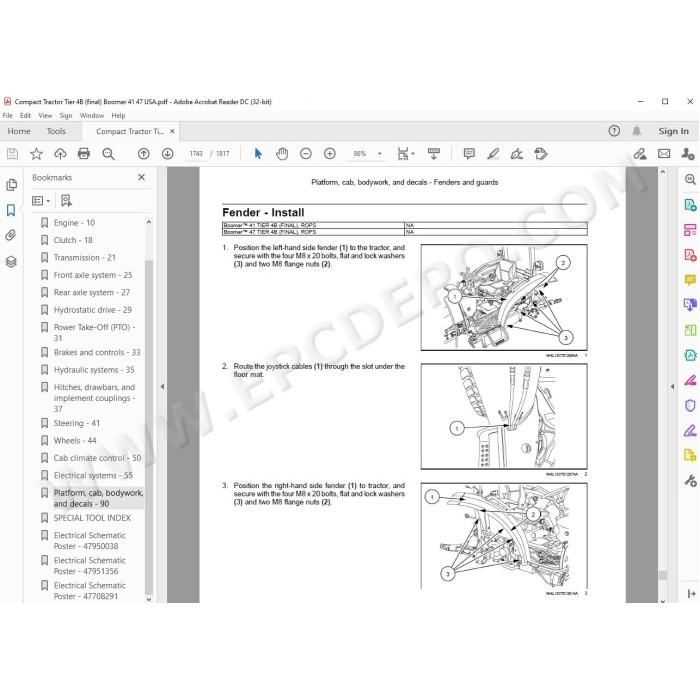
Task: Click the zoom percentage field
Action: coord(360,154)
